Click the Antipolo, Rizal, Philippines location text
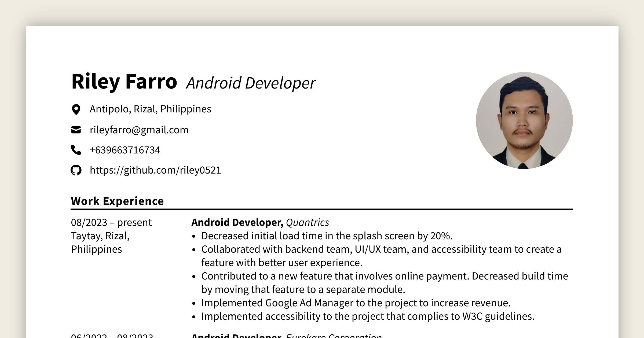Viewport: 644px width, 338px height. coord(150,109)
